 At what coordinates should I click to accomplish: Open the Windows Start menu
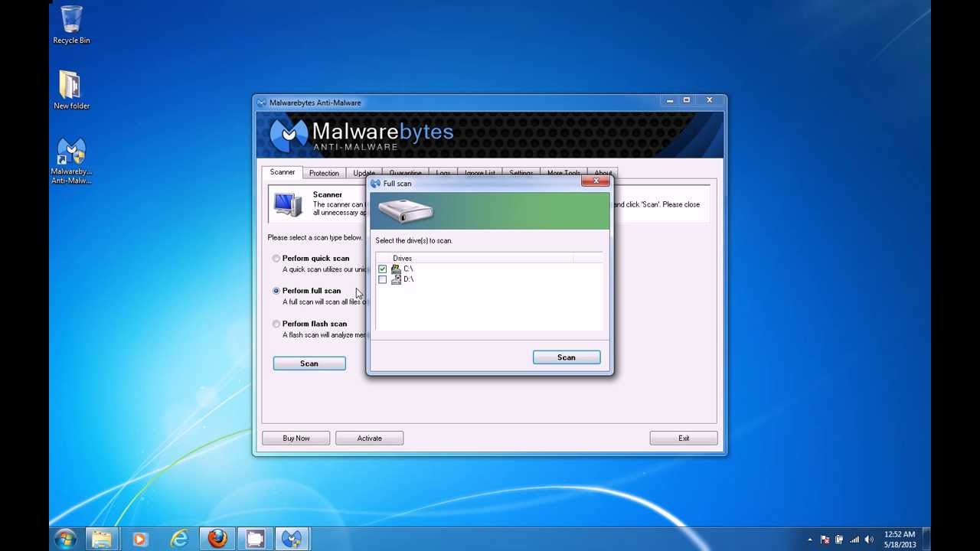pyautogui.click(x=65, y=539)
